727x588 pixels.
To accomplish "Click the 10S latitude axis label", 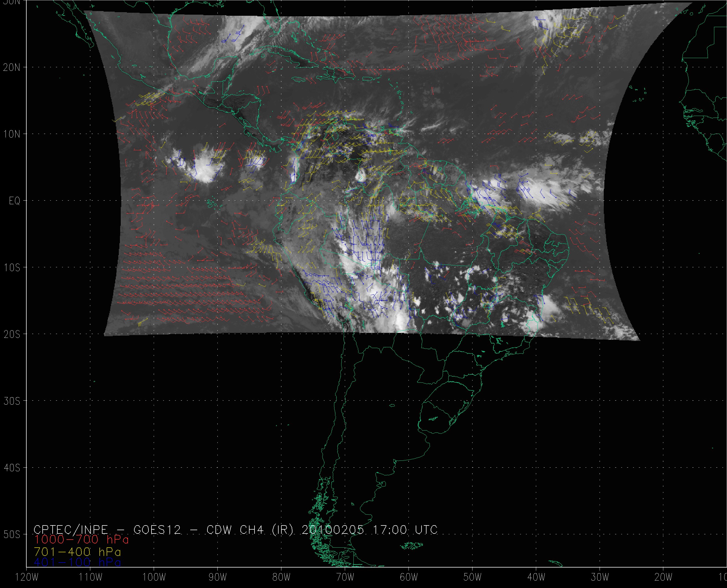I will pos(12,268).
